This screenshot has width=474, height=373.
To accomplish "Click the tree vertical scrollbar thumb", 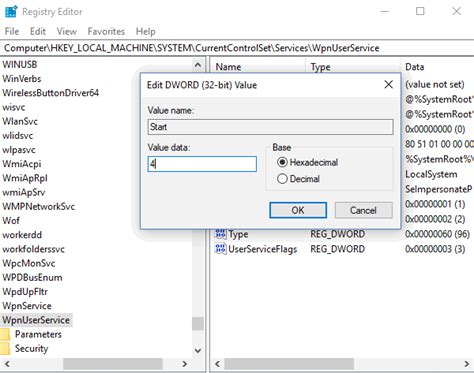I will pos(198,323).
